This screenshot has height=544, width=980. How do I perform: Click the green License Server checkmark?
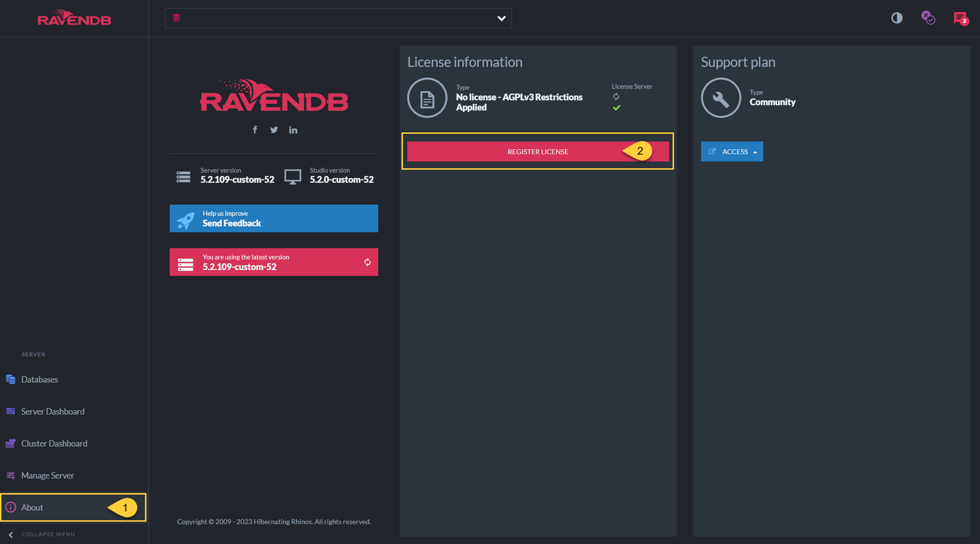pyautogui.click(x=616, y=108)
